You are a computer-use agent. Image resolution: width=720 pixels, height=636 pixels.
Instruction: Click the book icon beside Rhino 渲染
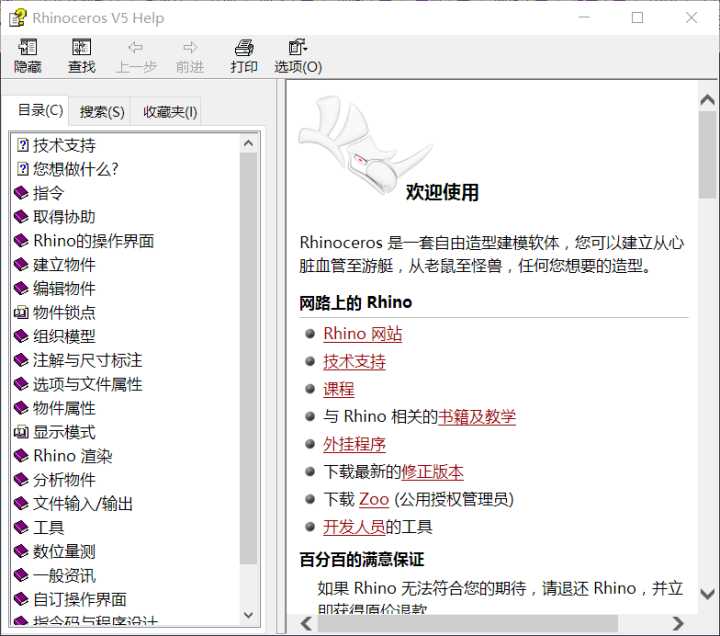[21, 456]
